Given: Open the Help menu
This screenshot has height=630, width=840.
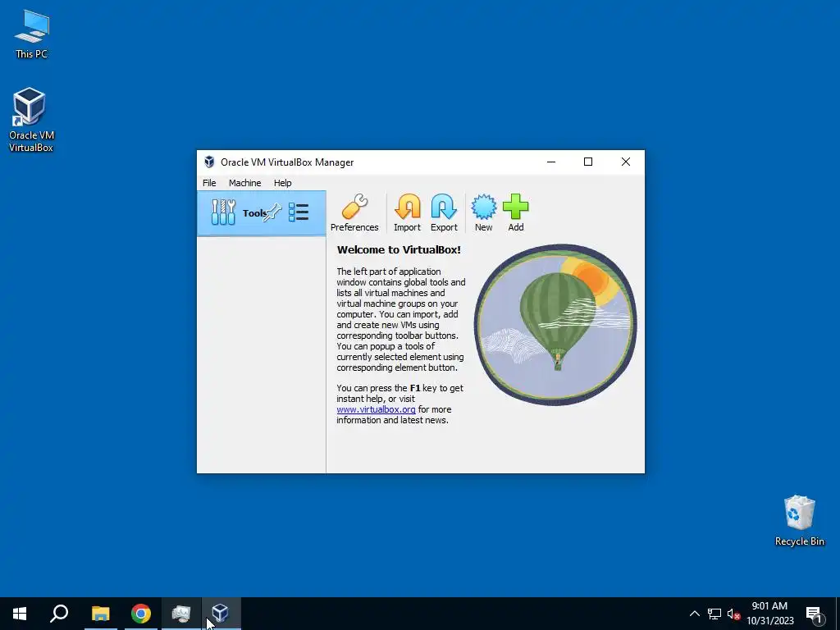Looking at the screenshot, I should 282,183.
